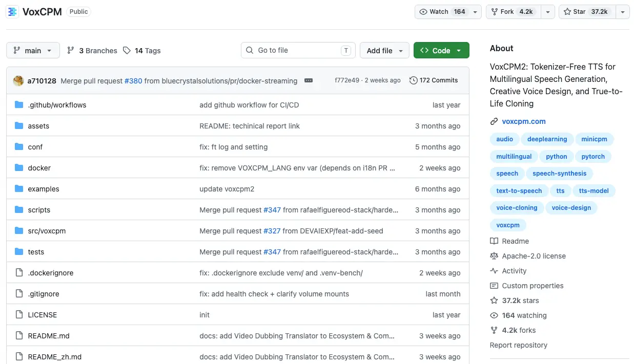Select the speech-synthesis topic tag
Screen dimensions: 634x364
(560, 174)
